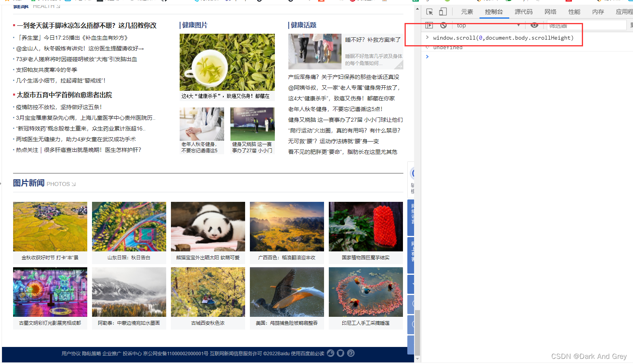This screenshot has height=364, width=633.
Task: Click the blue console prompt input line
Action: pyautogui.click(x=527, y=57)
